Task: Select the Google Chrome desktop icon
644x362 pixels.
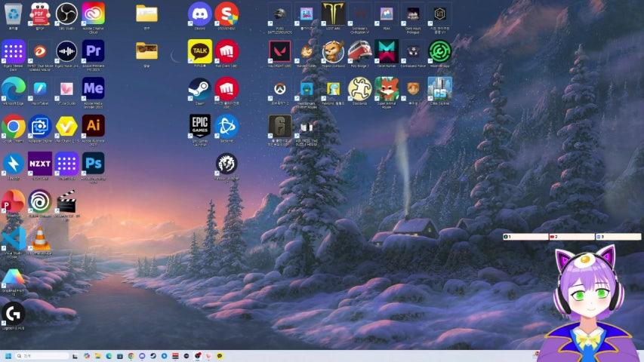Action: point(13,125)
